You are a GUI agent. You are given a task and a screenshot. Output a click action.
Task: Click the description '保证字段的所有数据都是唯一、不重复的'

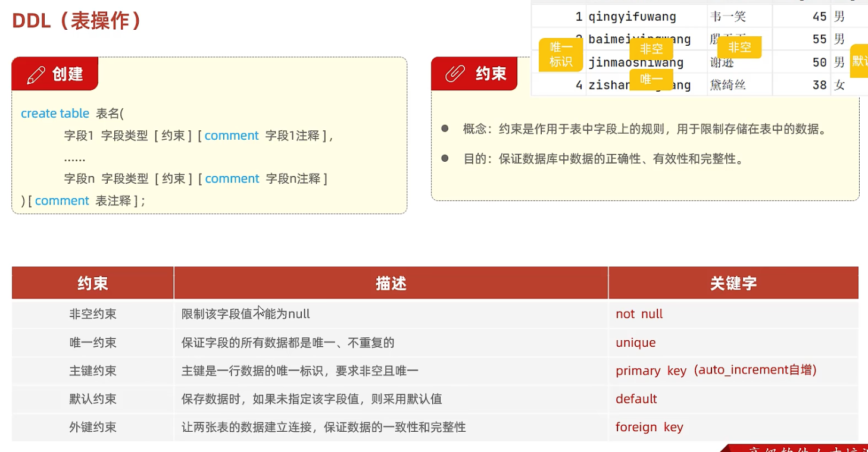(288, 343)
